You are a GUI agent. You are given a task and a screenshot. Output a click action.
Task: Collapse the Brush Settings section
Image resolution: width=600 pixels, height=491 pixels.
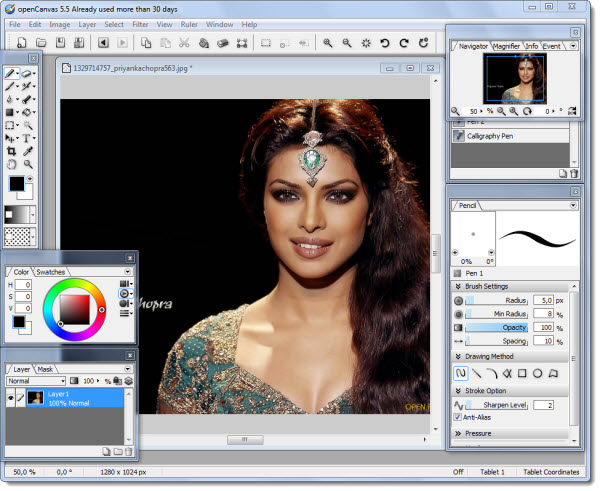pos(458,286)
